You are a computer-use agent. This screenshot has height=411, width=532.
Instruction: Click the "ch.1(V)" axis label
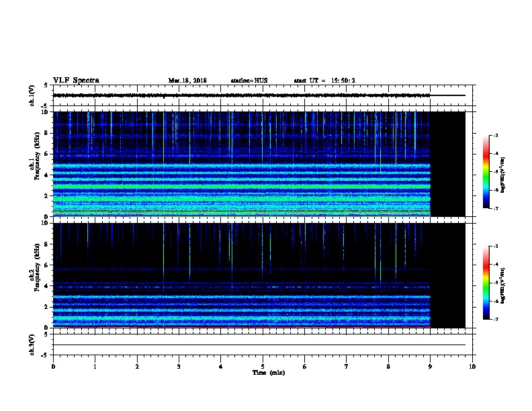32,95
